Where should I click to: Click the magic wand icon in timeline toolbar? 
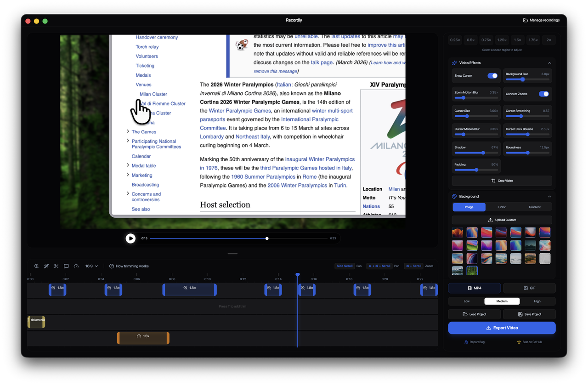(x=46, y=266)
